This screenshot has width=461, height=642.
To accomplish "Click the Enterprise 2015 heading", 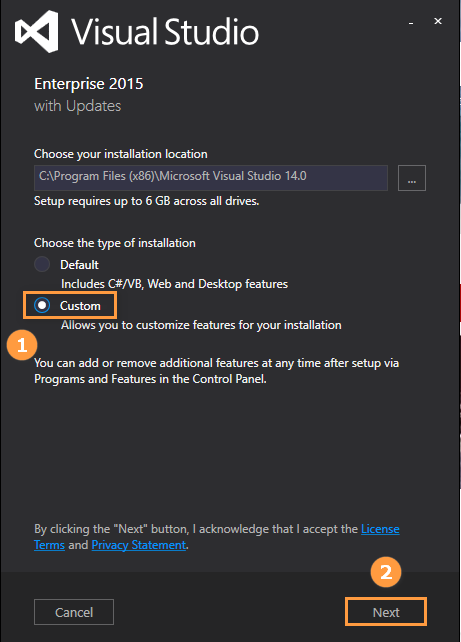I will (89, 84).
